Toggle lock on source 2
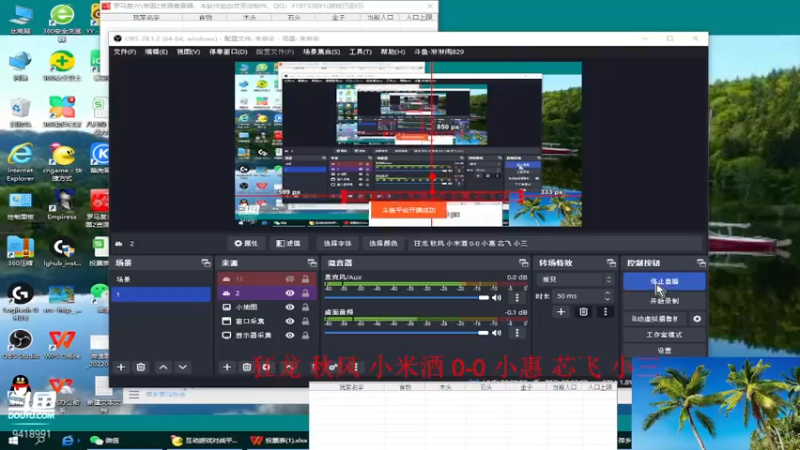This screenshot has width=800, height=450. (x=305, y=293)
